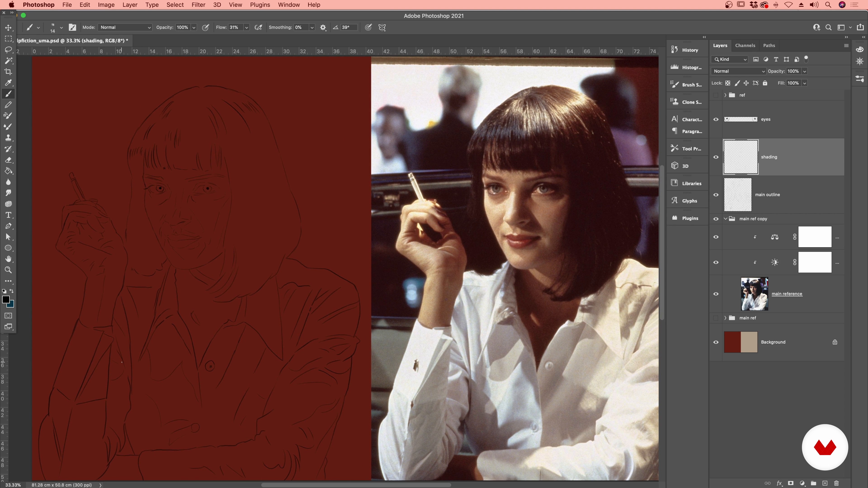Create a new layer with plus icon

[825, 483]
